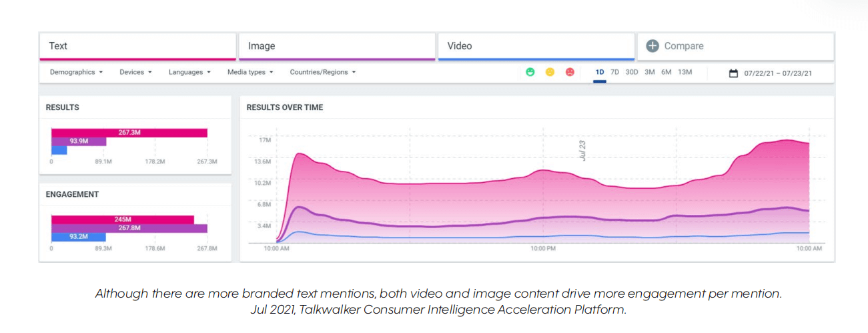Viewport: 868px width, 333px height.
Task: Select the Video tab
Action: [x=536, y=46]
